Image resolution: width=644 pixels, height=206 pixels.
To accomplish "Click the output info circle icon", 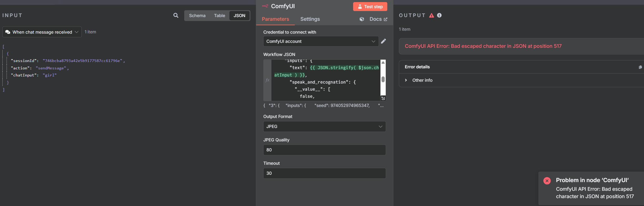I will click(439, 15).
